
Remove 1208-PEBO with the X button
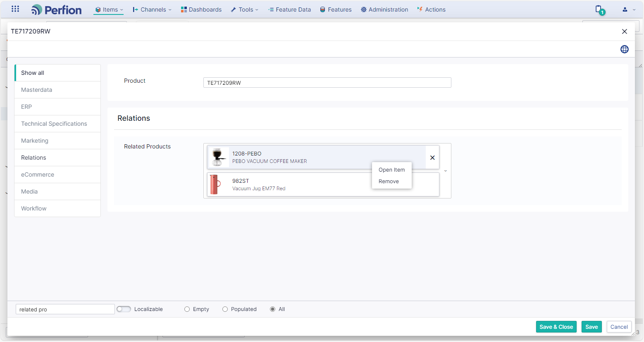[x=432, y=158]
